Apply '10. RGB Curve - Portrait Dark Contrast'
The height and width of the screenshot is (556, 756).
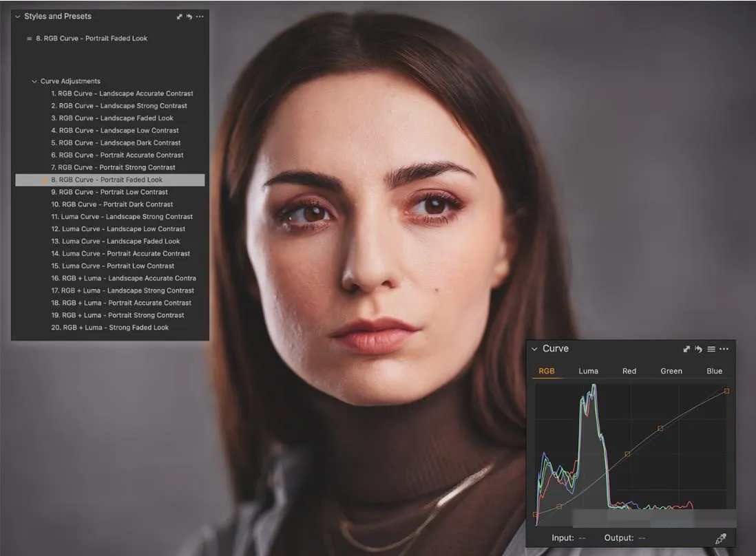click(x=112, y=204)
